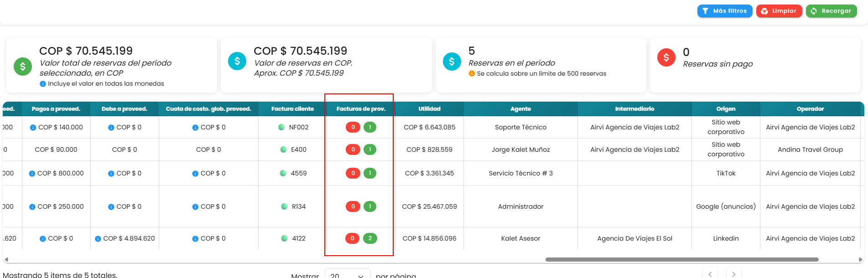Screen dimensions: 868x278
Task: Sort by the Utilidad column header
Action: (x=430, y=109)
